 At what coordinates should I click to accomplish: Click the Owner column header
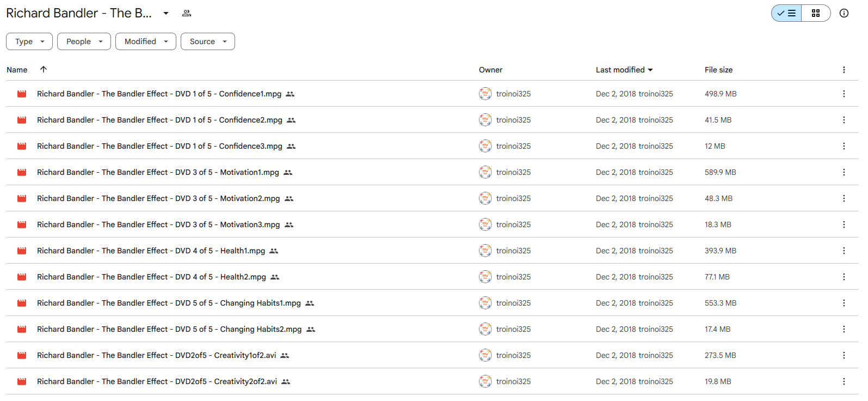[x=490, y=70]
